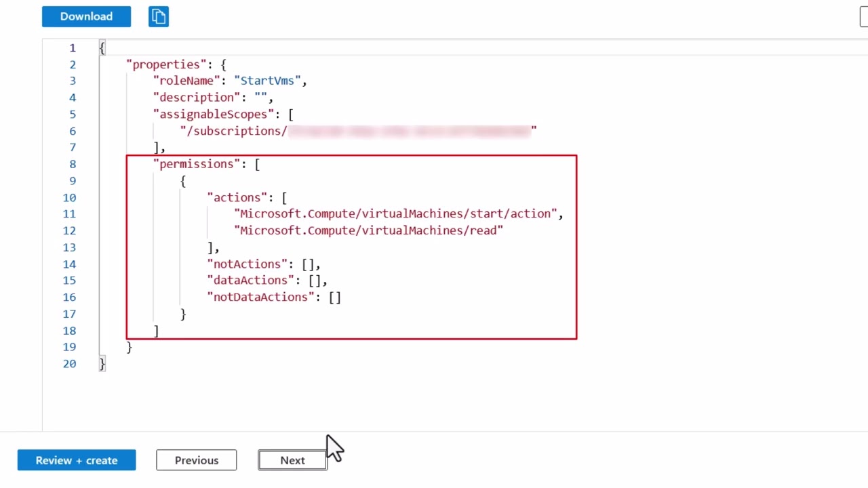
Task: Place cursor at closing brace on line 17
Action: click(183, 314)
